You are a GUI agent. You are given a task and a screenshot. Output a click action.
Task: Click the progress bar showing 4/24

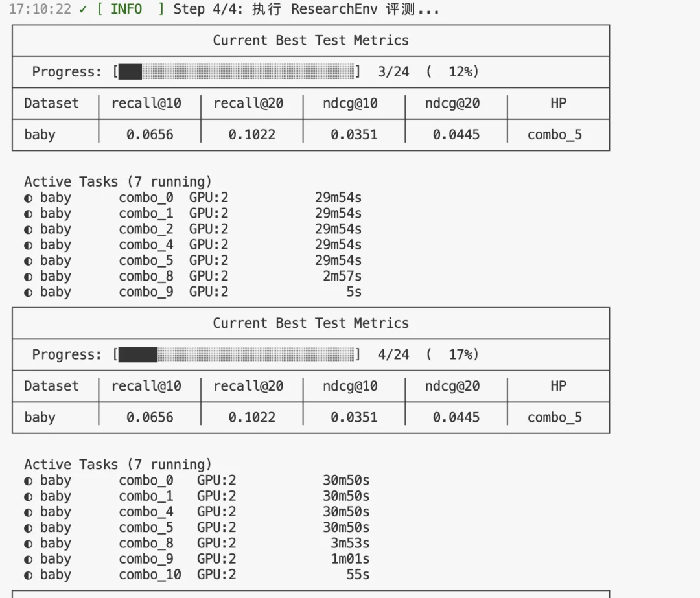[x=237, y=354]
